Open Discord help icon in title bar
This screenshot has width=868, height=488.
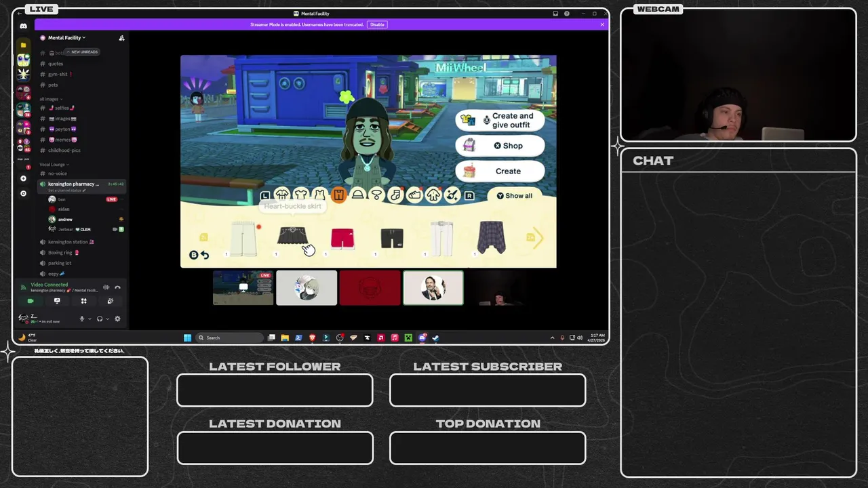[567, 14]
